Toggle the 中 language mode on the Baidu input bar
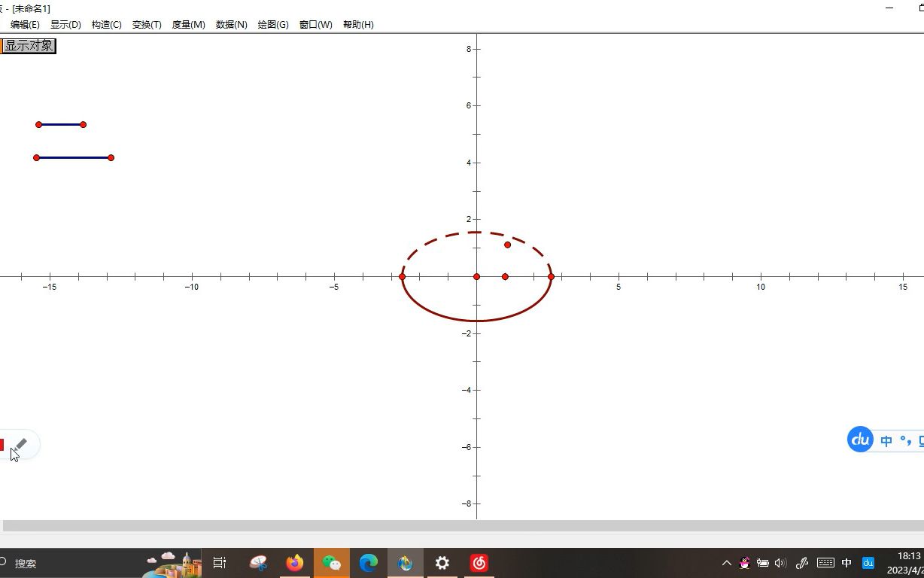The image size is (924, 578). point(886,441)
